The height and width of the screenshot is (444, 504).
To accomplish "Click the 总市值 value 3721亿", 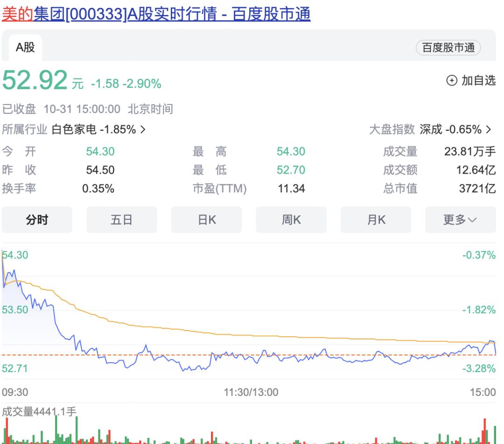I will 477,189.
